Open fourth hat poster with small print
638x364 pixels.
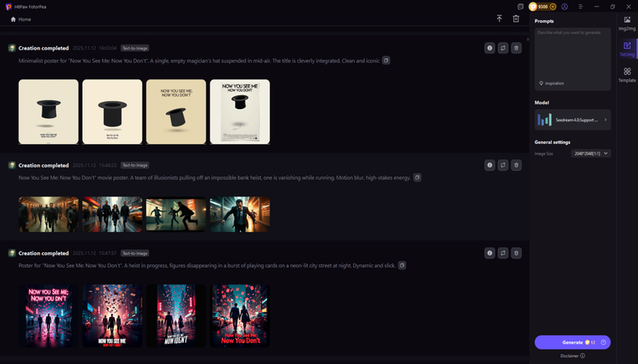240,112
